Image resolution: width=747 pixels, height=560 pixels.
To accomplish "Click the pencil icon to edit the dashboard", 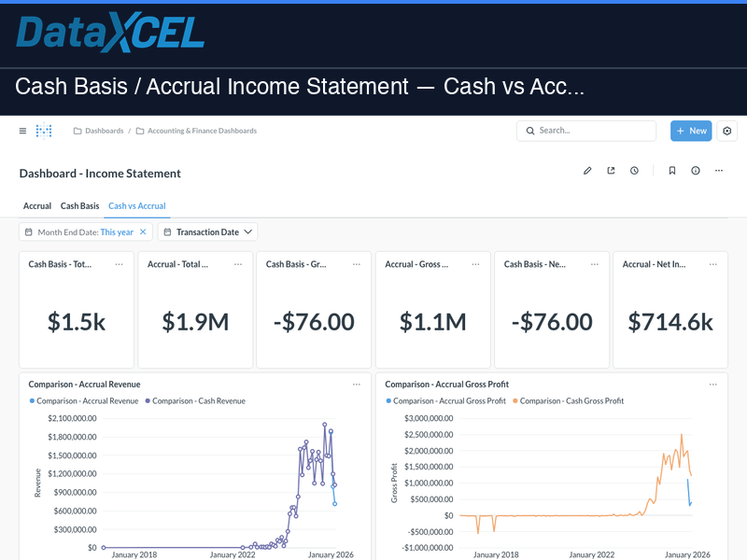I will point(587,171).
